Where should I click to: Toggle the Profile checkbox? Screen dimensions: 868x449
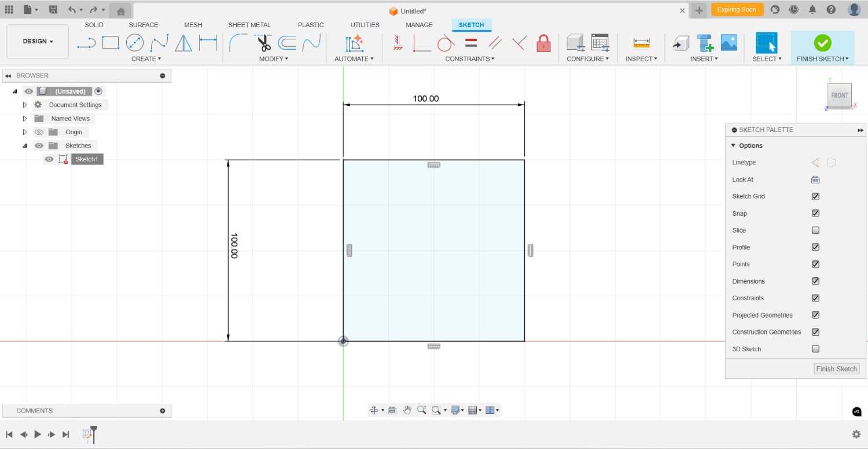[815, 247]
